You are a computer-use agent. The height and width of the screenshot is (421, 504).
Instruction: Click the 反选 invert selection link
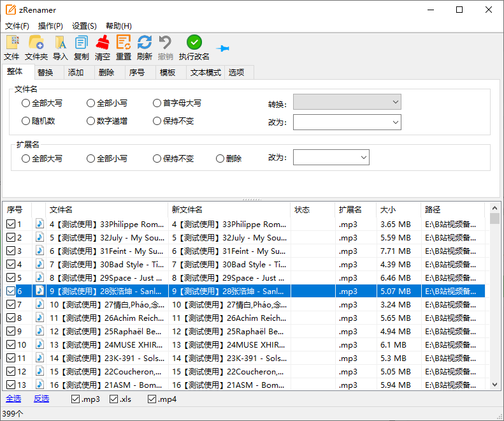pos(41,399)
